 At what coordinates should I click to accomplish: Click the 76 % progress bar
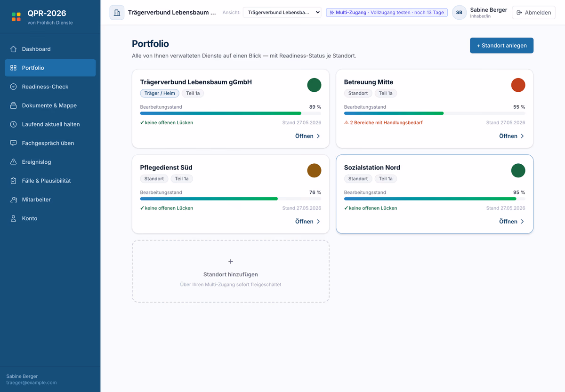[x=231, y=199]
